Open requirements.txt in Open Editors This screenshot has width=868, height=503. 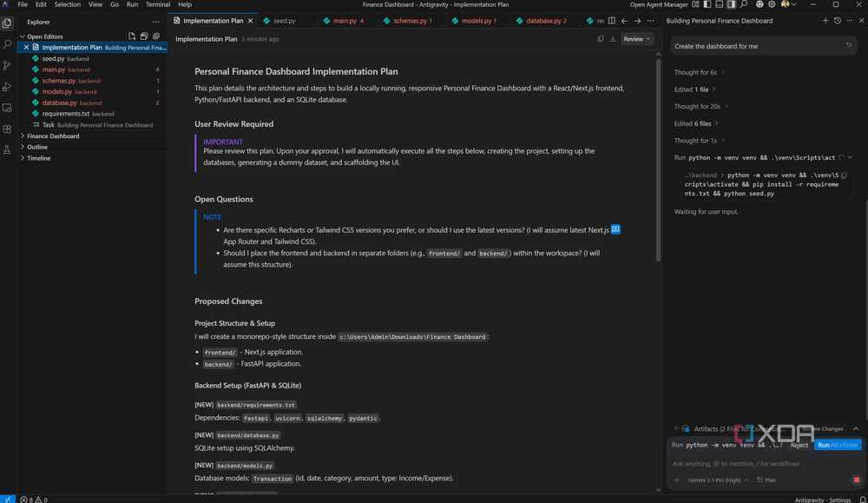92,114
